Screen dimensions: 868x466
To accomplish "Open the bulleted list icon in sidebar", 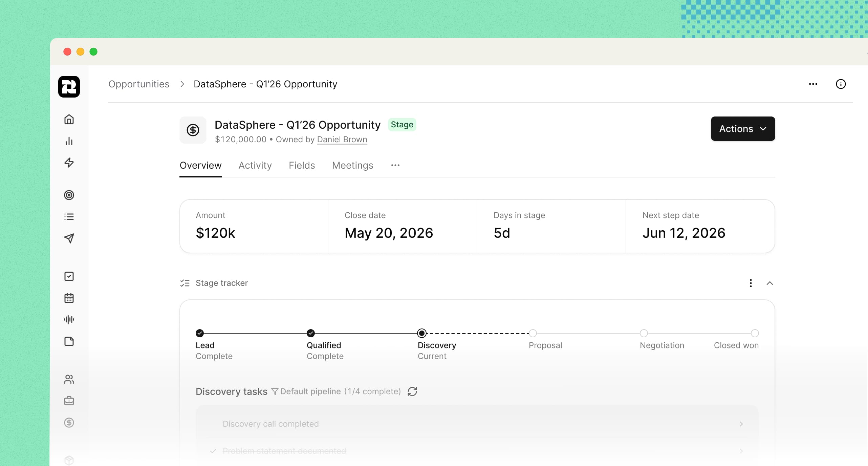I will click(x=69, y=217).
